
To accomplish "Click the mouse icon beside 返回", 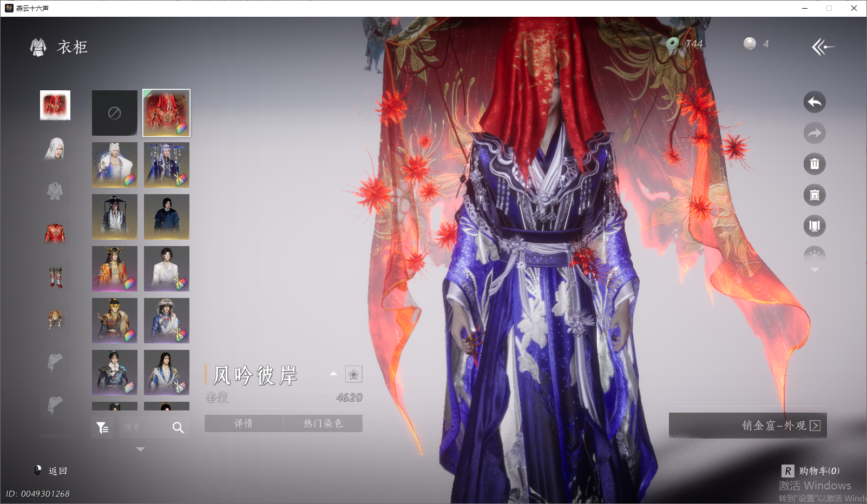I will click(37, 470).
